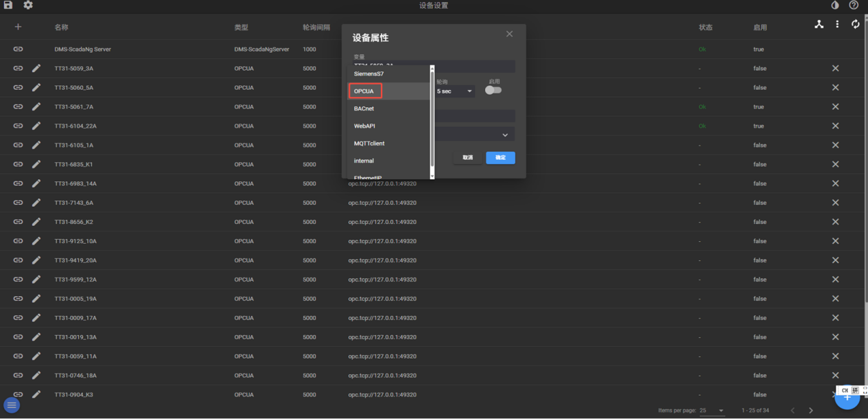
Task: Toggle the theme contrast icon
Action: pyautogui.click(x=835, y=5)
